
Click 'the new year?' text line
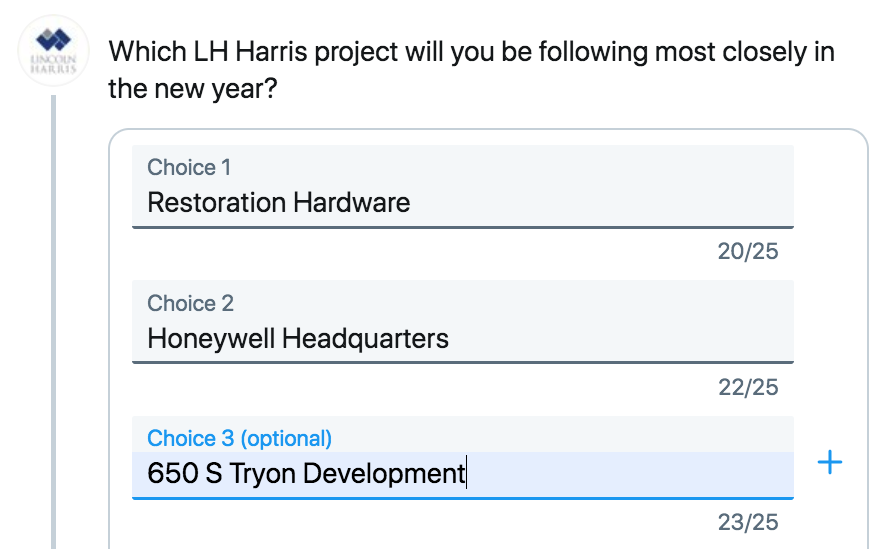click(192, 90)
